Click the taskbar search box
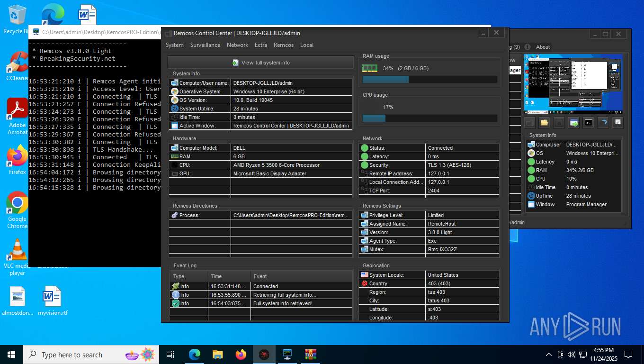Screen dimensions: 644x364 coord(91,355)
